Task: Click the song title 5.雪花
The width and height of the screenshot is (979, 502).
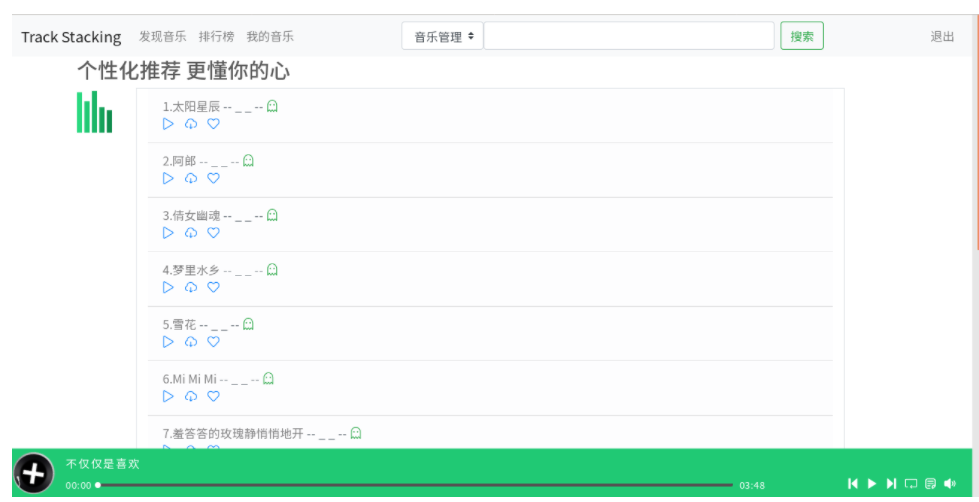Action: pyautogui.click(x=179, y=325)
